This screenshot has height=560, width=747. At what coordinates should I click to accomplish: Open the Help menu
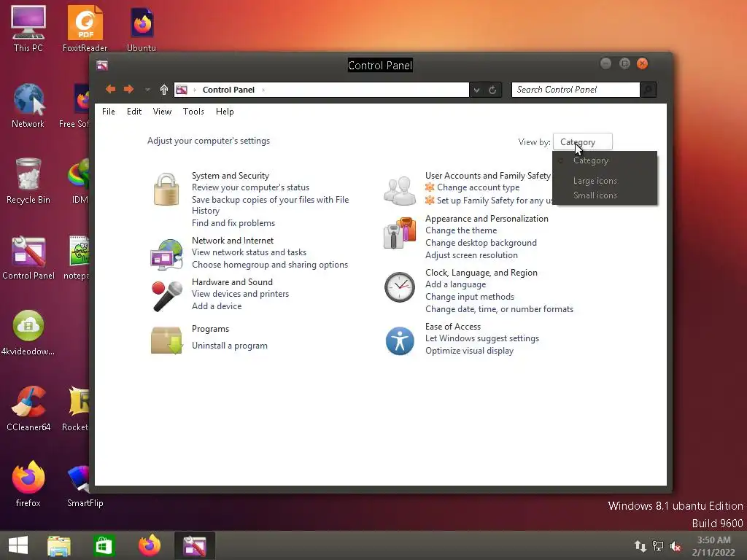tap(225, 112)
